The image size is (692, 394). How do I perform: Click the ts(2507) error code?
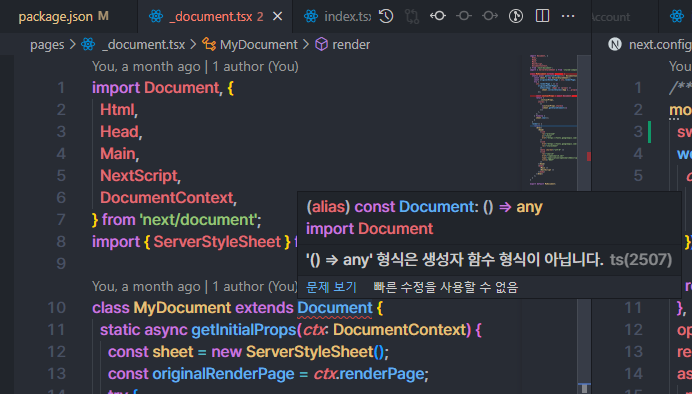pos(641,259)
